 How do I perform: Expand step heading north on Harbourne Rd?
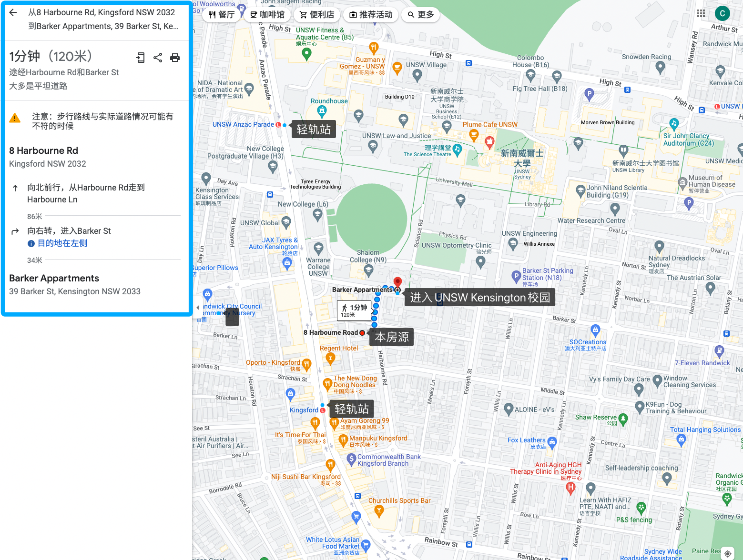[x=86, y=193]
